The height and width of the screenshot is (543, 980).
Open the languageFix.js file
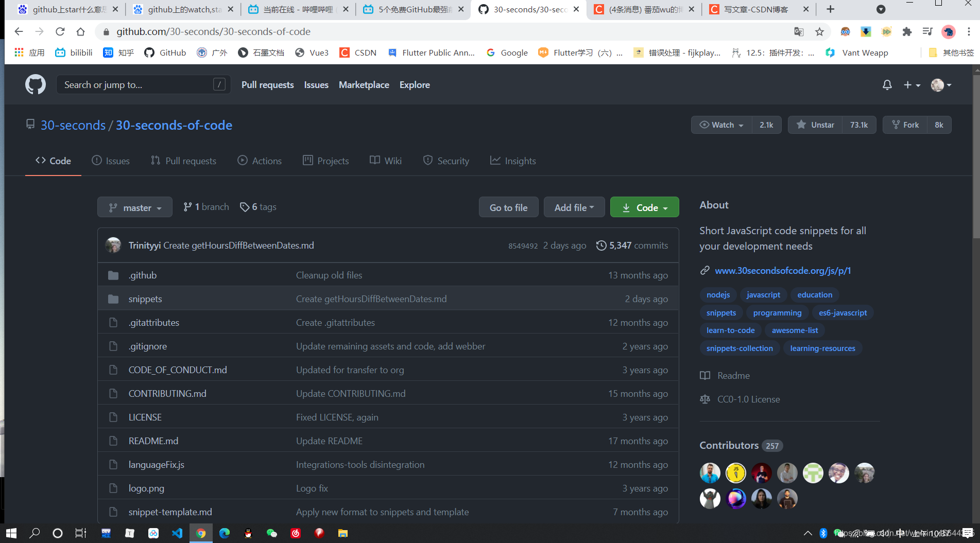pyautogui.click(x=157, y=465)
